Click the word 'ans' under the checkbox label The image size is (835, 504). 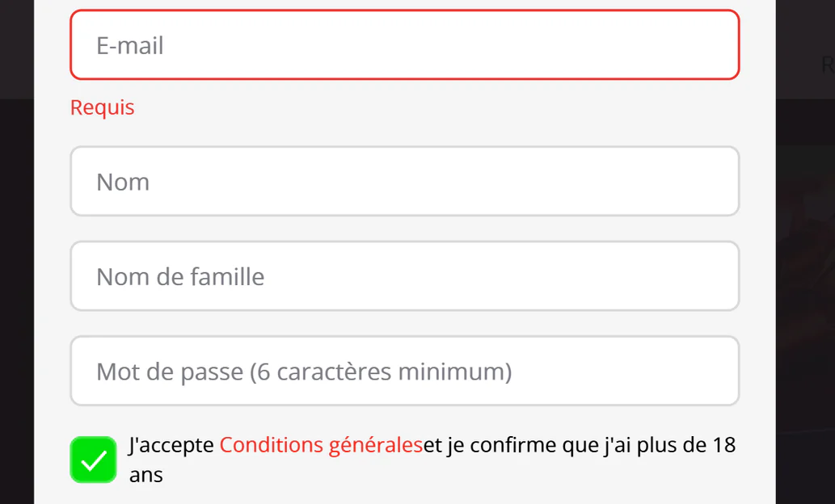[146, 475]
